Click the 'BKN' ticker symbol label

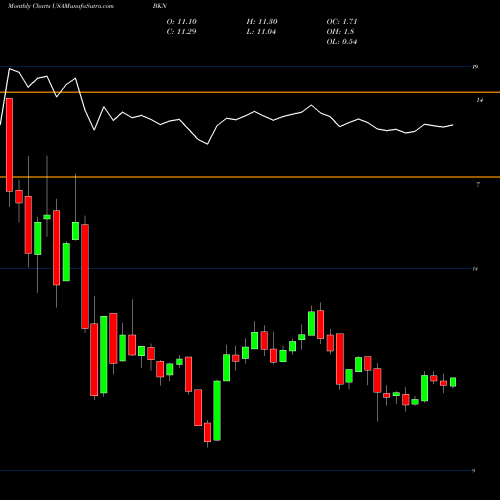coord(160,6)
